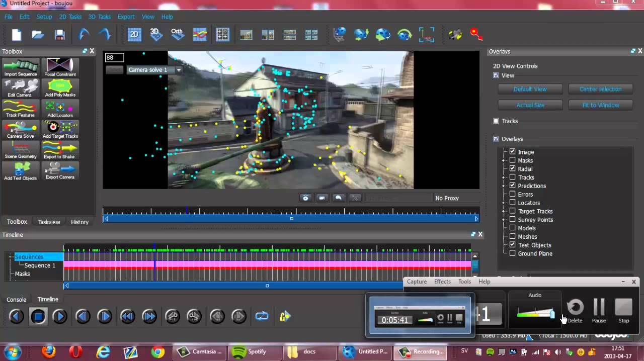
Task: Toggle the View section checkbox
Action: click(496, 75)
